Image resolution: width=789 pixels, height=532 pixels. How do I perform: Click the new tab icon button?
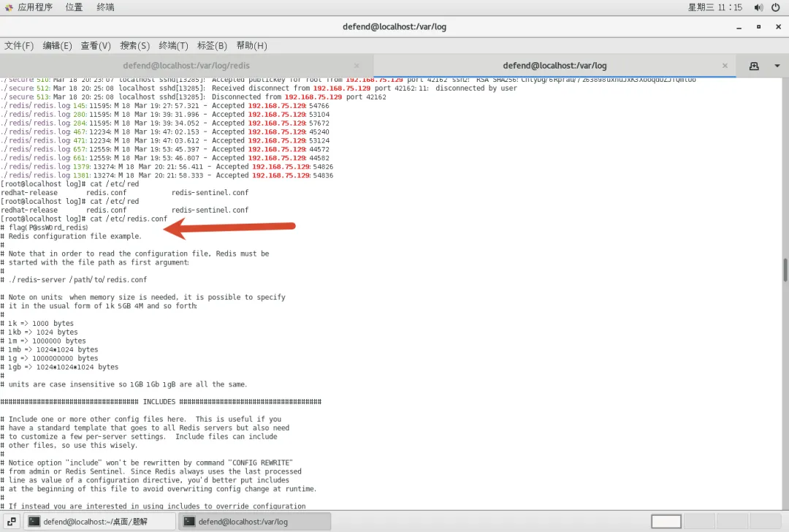point(754,66)
